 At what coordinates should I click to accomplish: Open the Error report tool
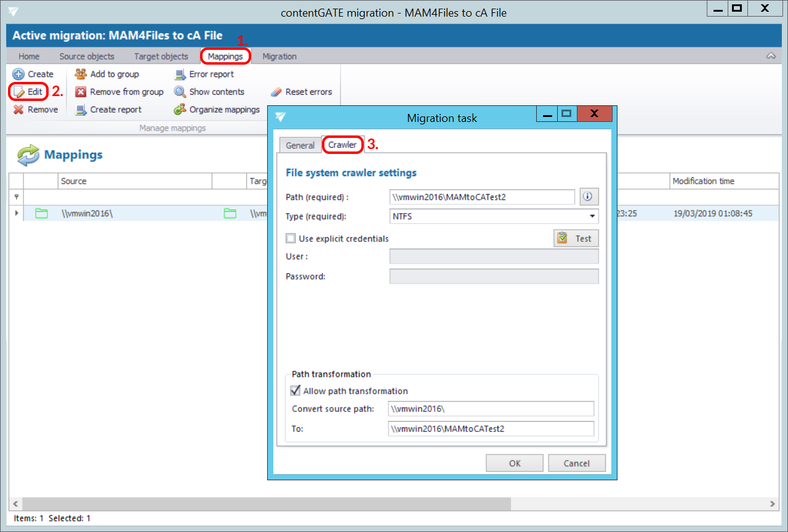click(180, 74)
